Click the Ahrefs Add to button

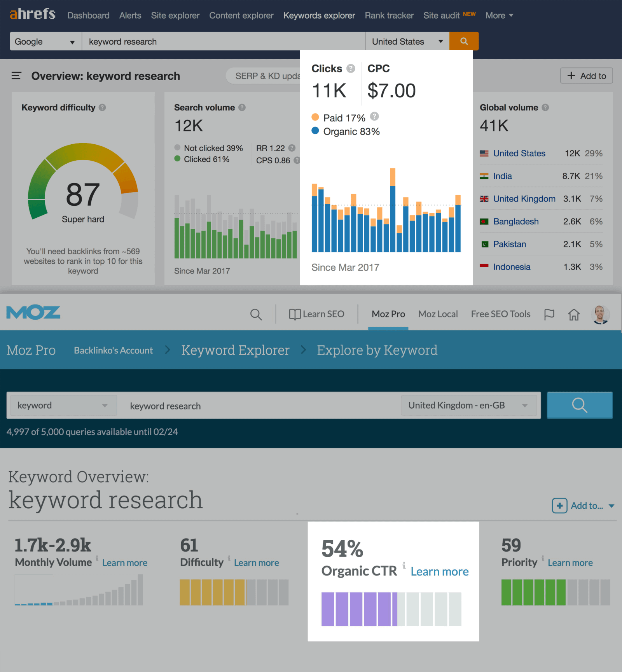(x=586, y=75)
